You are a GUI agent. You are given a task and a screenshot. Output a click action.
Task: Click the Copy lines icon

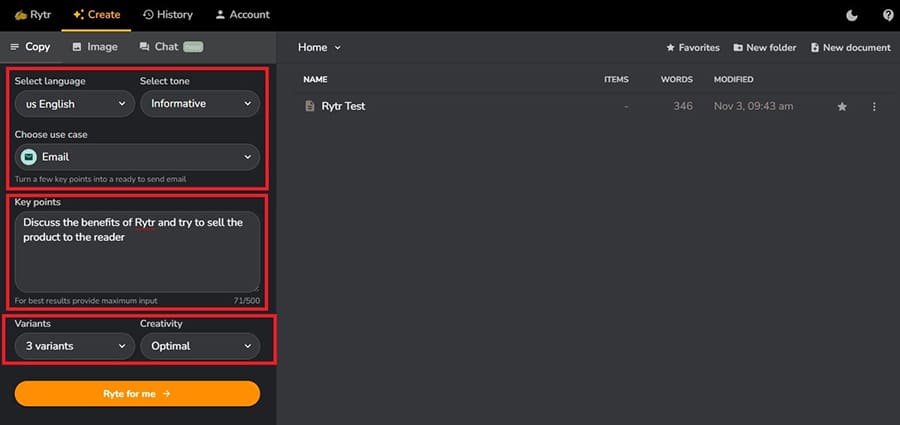coord(15,47)
